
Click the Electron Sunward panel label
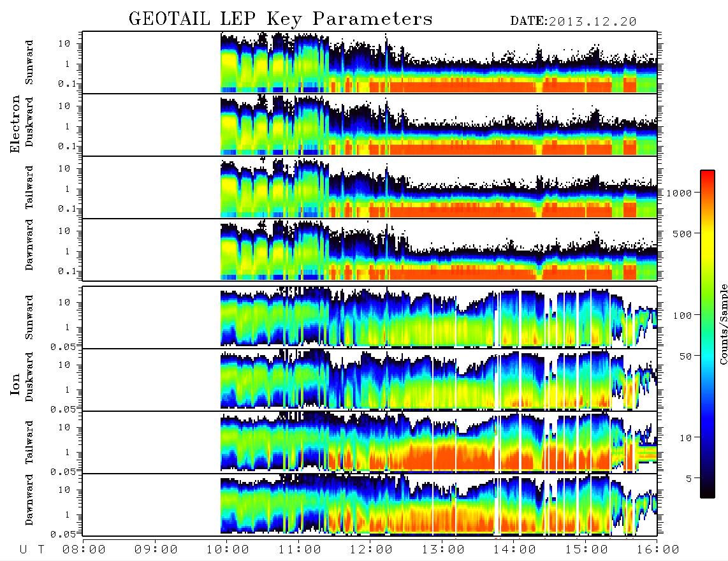click(29, 62)
